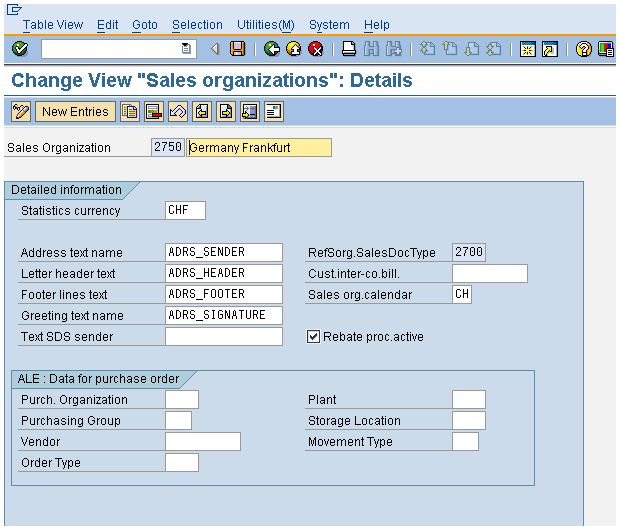Click the Statistics currency field
Viewport: 619px width, 530px height.
click(x=185, y=210)
